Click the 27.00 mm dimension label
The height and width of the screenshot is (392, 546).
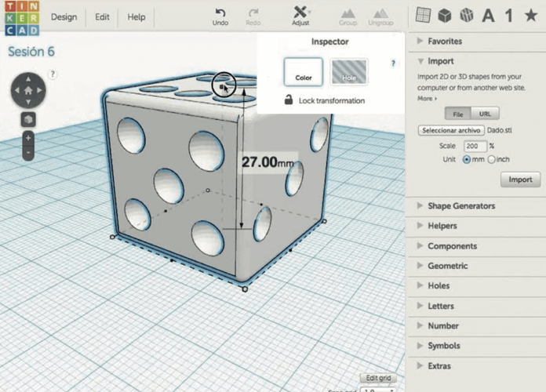tap(268, 162)
